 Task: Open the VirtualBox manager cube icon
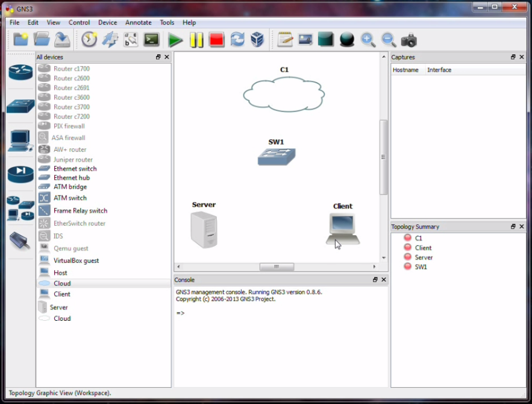(257, 40)
